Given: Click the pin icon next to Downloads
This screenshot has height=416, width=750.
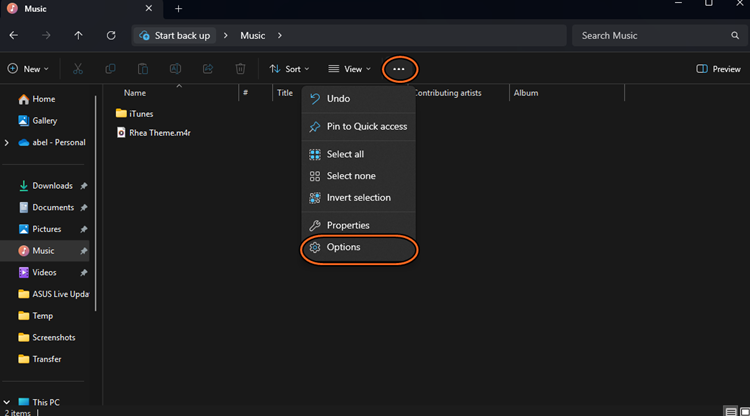Looking at the screenshot, I should point(84,186).
